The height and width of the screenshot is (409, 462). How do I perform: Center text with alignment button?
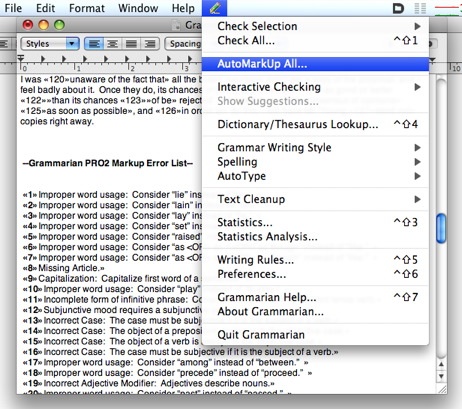pos(112,44)
